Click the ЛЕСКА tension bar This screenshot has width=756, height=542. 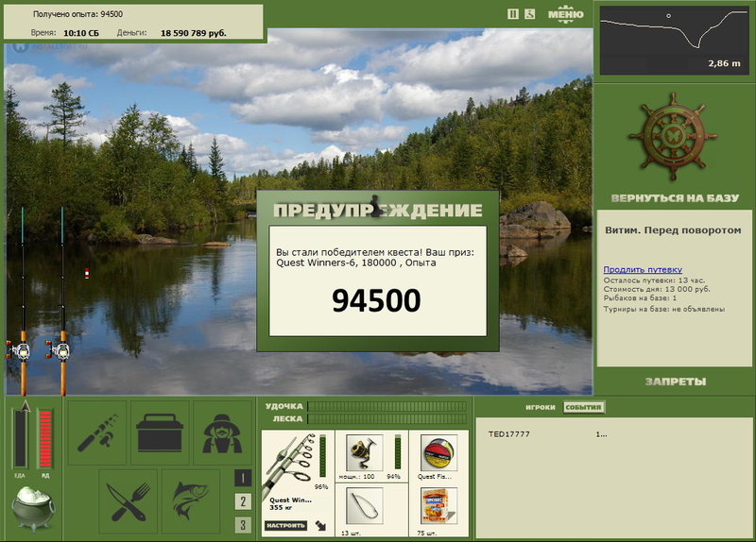click(387, 418)
